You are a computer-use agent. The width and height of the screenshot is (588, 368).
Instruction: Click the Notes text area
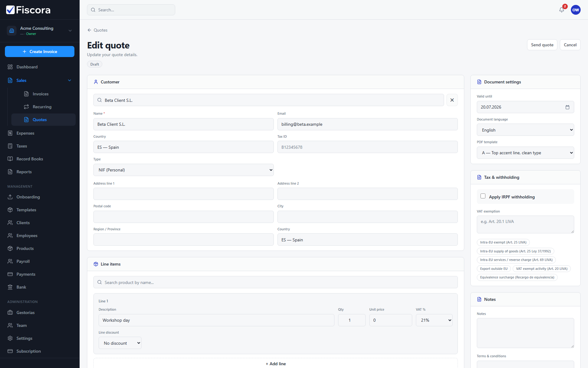[x=525, y=333]
